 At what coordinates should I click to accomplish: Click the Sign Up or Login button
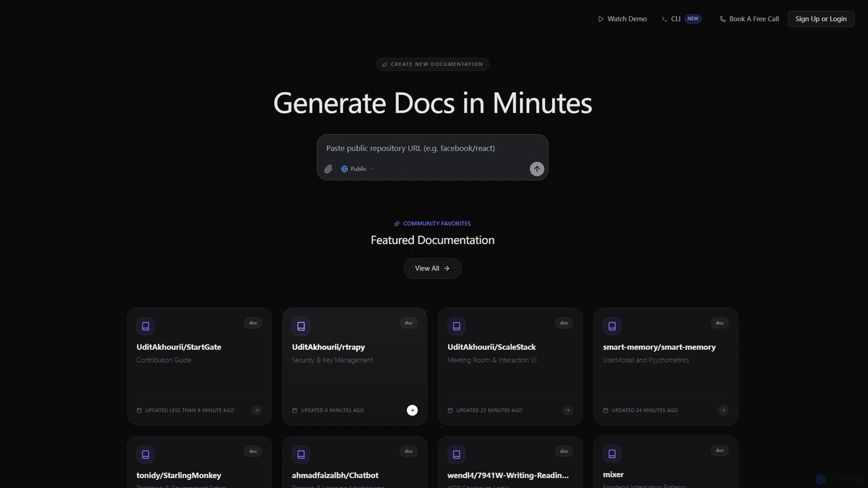(821, 19)
